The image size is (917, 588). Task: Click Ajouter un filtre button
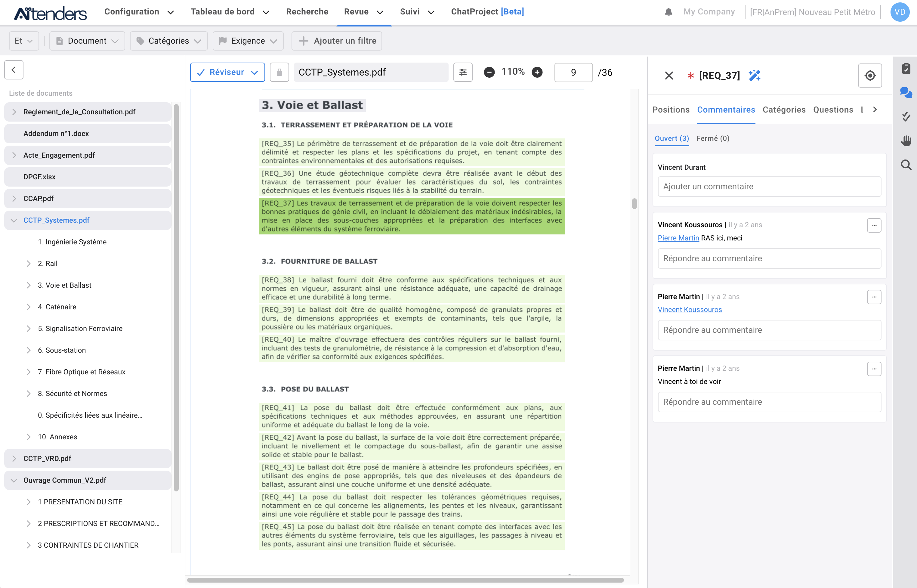coord(337,41)
